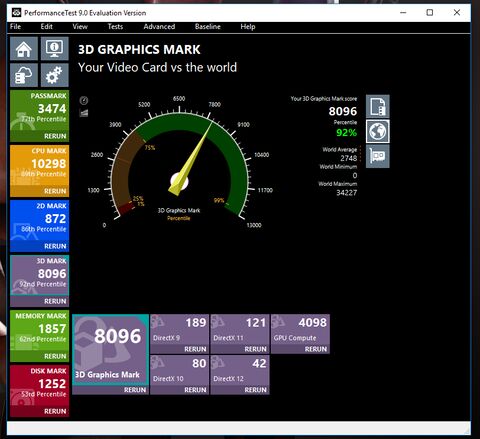Select the DirectX 11 score 121 tile
Image resolution: width=480 pixels, height=439 pixels.
(240, 329)
